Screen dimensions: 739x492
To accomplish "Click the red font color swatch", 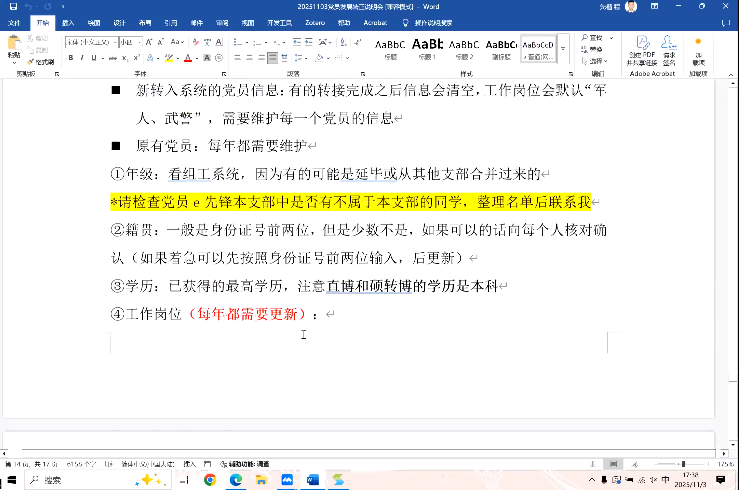I will click(187, 58).
